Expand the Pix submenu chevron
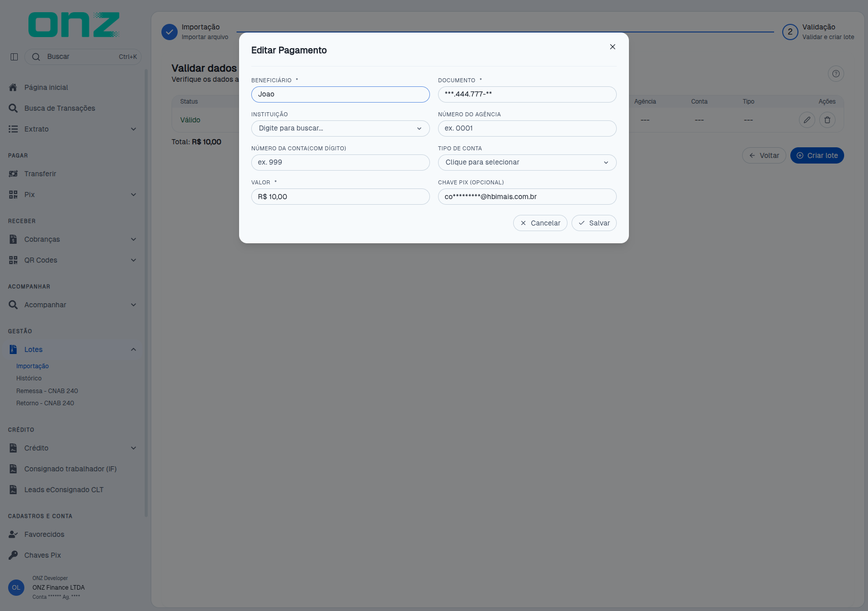This screenshot has width=868, height=611. (x=133, y=195)
